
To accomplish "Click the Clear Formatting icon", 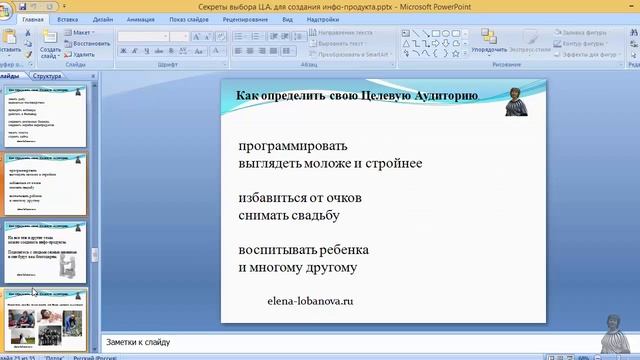I will (x=220, y=37).
